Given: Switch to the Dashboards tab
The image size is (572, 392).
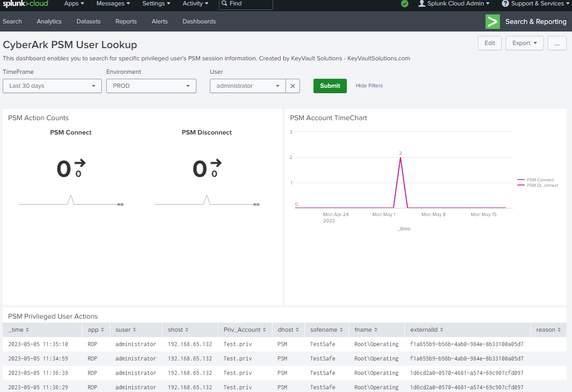Looking at the screenshot, I should point(199,21).
